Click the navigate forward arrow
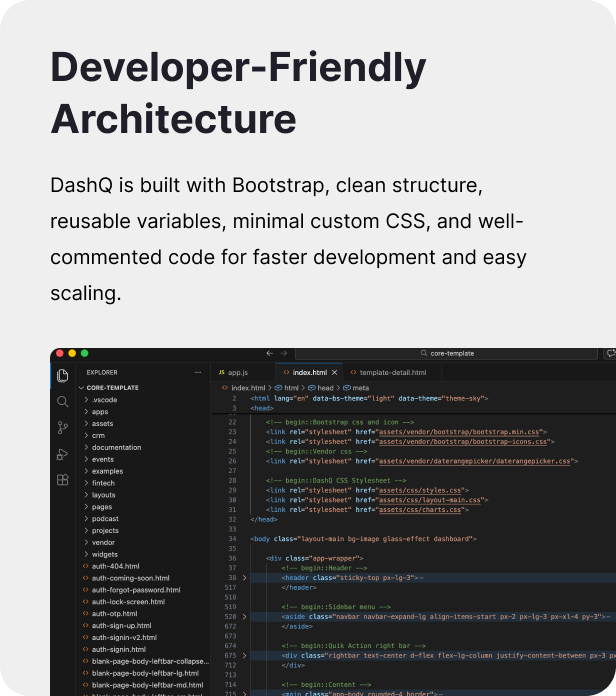 coord(284,353)
